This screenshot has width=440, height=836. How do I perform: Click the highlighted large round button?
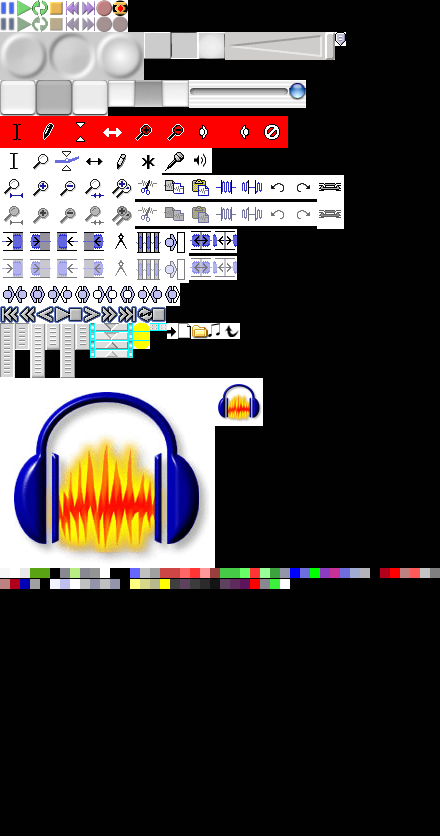click(119, 56)
